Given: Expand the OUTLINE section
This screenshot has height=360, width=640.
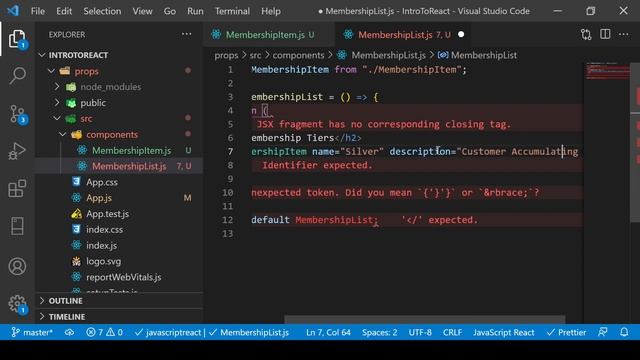Looking at the screenshot, I should [x=119, y=301].
